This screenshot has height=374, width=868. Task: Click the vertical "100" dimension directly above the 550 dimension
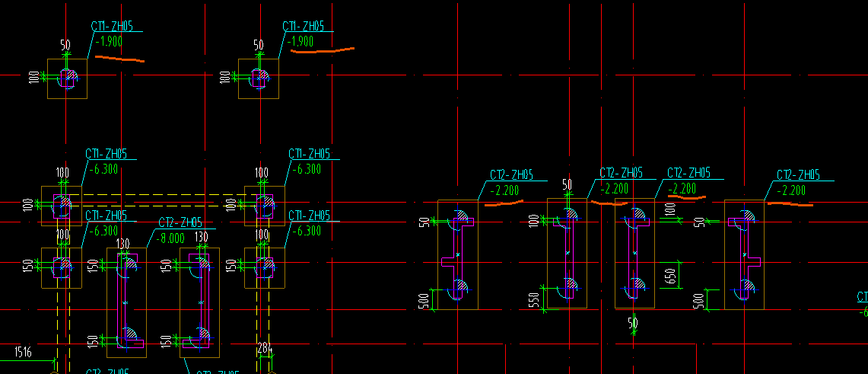point(533,222)
